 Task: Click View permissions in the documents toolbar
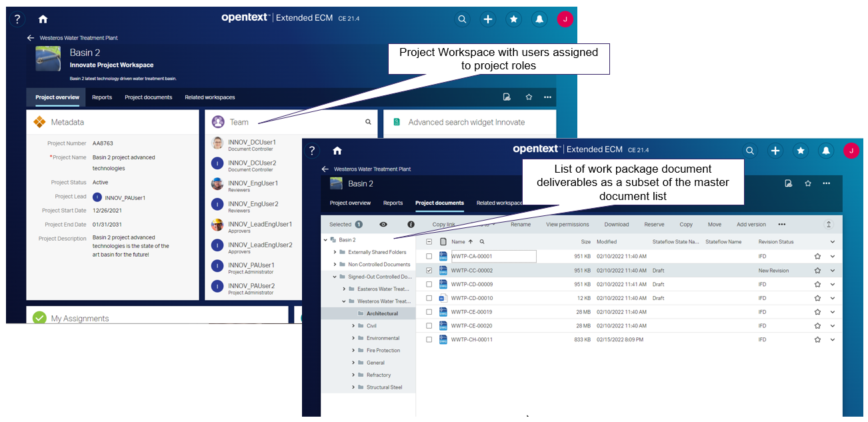click(x=568, y=225)
